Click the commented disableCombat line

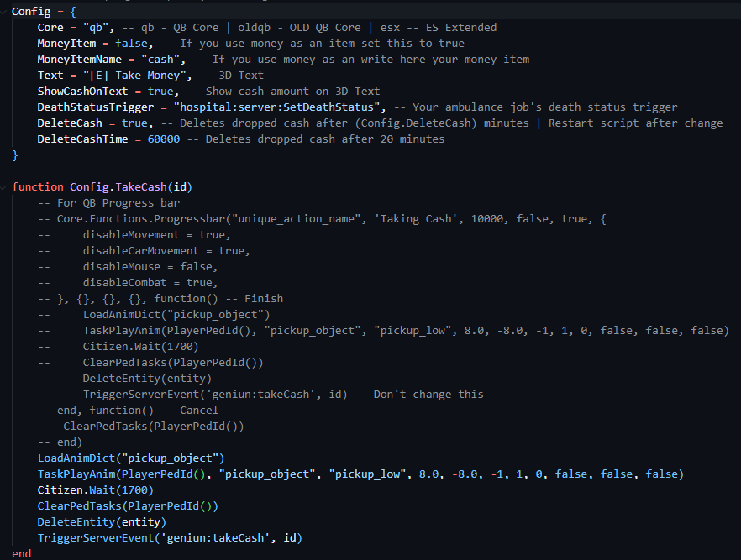pyautogui.click(x=128, y=283)
